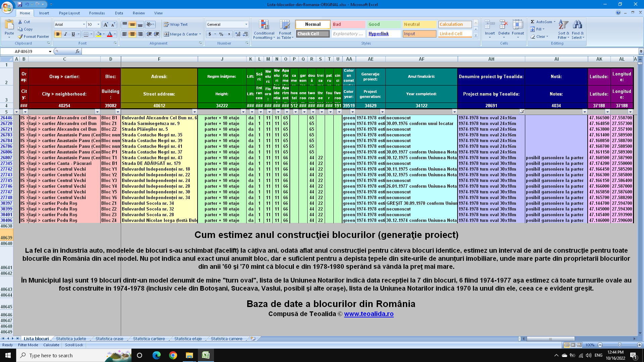Image resolution: width=644 pixels, height=362 pixels.
Task: Apply the Bad cell style
Action: pos(348,24)
